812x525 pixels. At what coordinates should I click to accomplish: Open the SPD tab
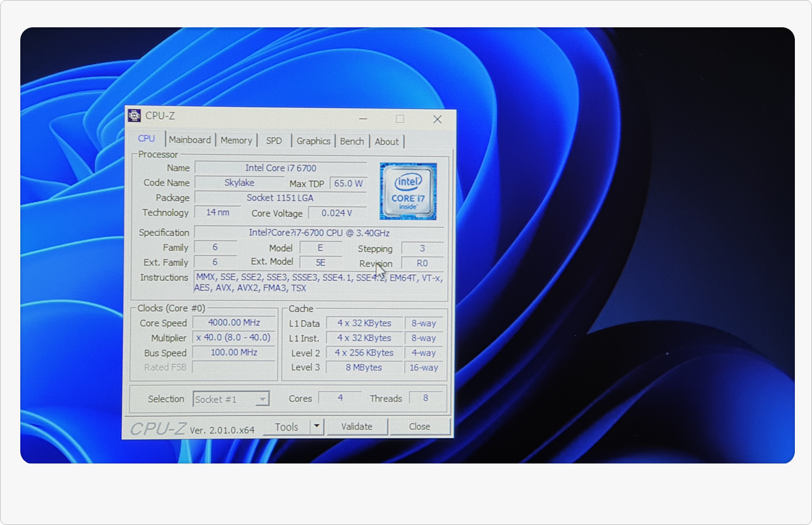(x=274, y=140)
